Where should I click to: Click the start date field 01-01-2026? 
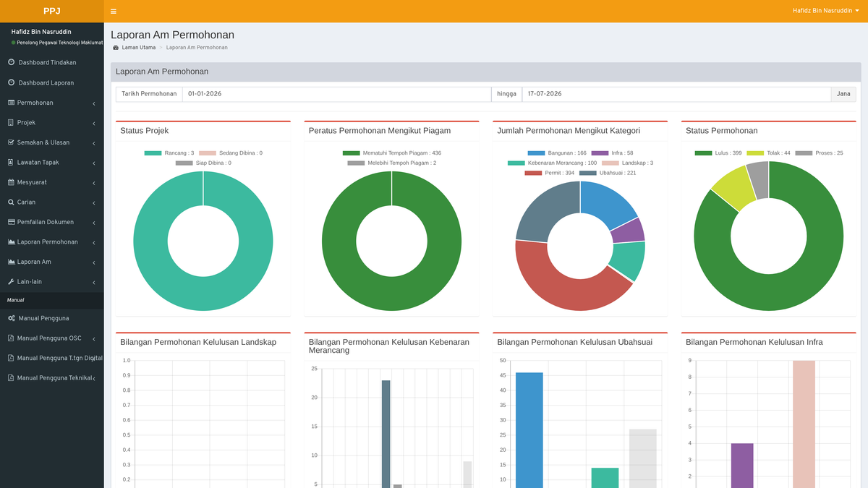[336, 94]
